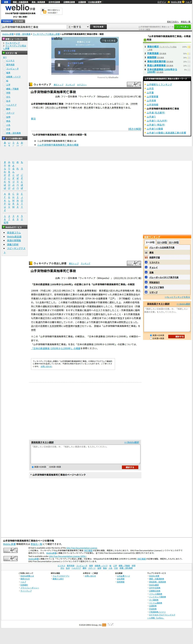Image resolution: width=193 pixels, height=644 pixels.
Task: Open >>もっとランキングを見る link
Action: click(177, 297)
